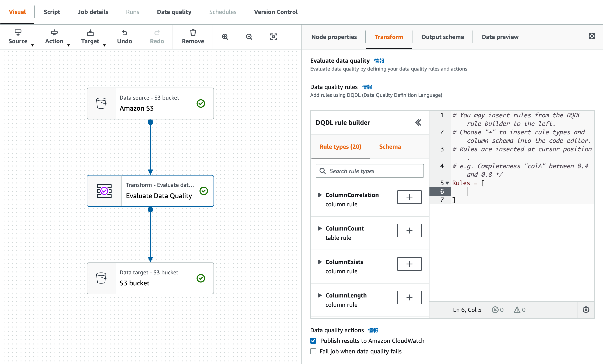Image resolution: width=603 pixels, height=364 pixels.
Task: Zoom in on the canvas with the magnifier icon
Action: (x=225, y=37)
